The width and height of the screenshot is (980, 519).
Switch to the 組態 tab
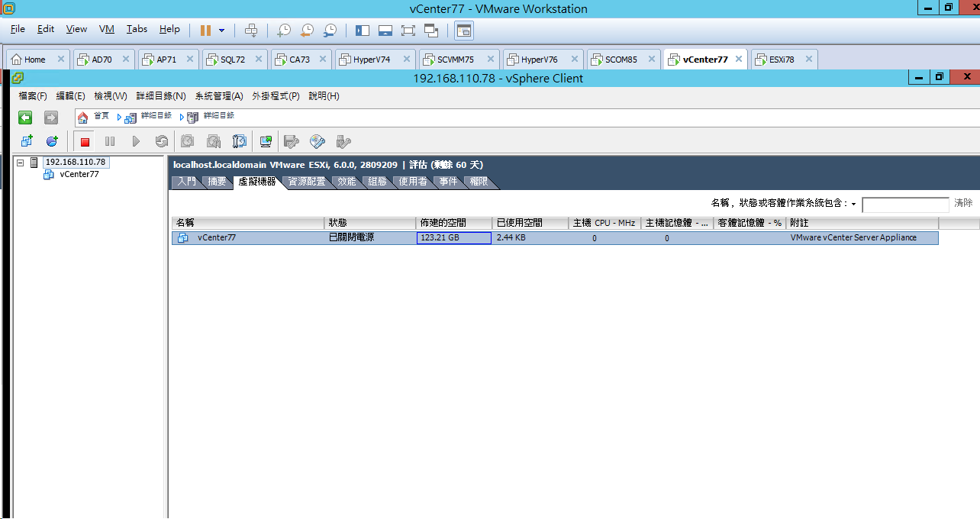pos(377,182)
